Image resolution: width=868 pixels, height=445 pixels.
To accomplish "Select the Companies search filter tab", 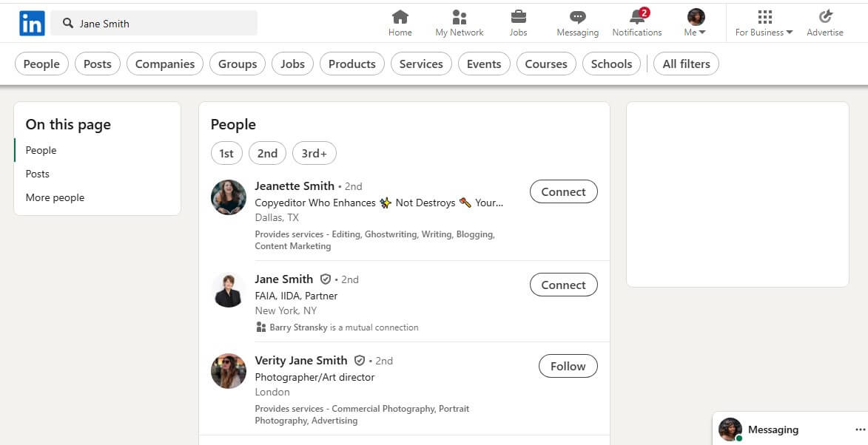I will [164, 64].
